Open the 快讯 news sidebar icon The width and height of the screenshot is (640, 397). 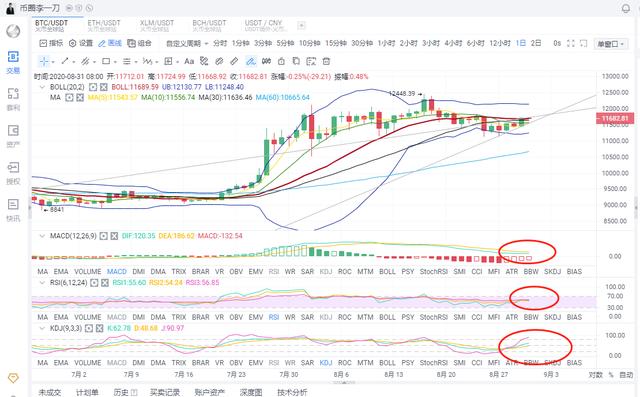coord(13,210)
